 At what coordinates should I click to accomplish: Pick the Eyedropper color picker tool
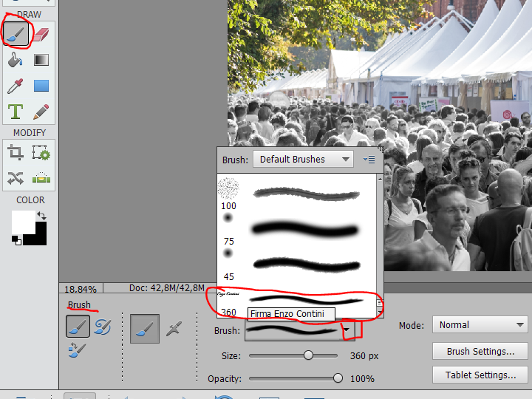click(x=16, y=86)
